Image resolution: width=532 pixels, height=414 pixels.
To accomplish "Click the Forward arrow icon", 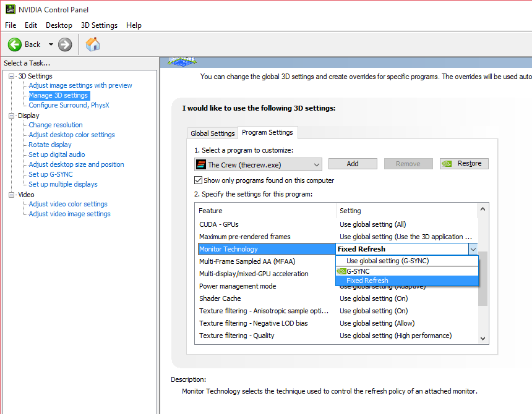I will pos(65,44).
